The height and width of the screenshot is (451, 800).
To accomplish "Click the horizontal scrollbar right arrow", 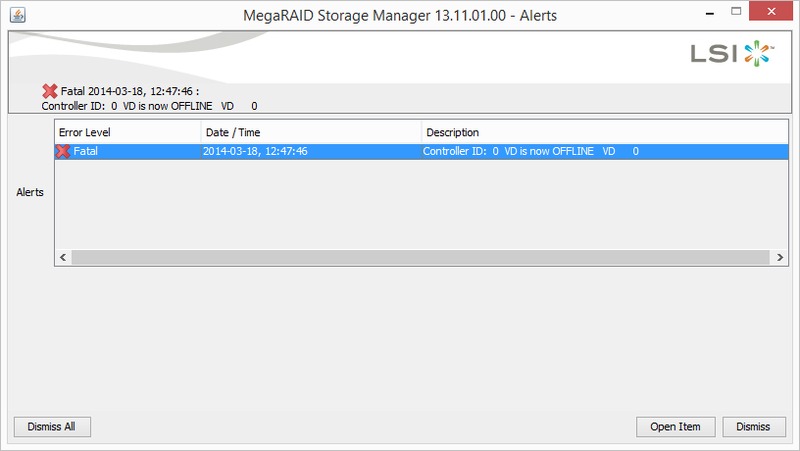I will 780,257.
